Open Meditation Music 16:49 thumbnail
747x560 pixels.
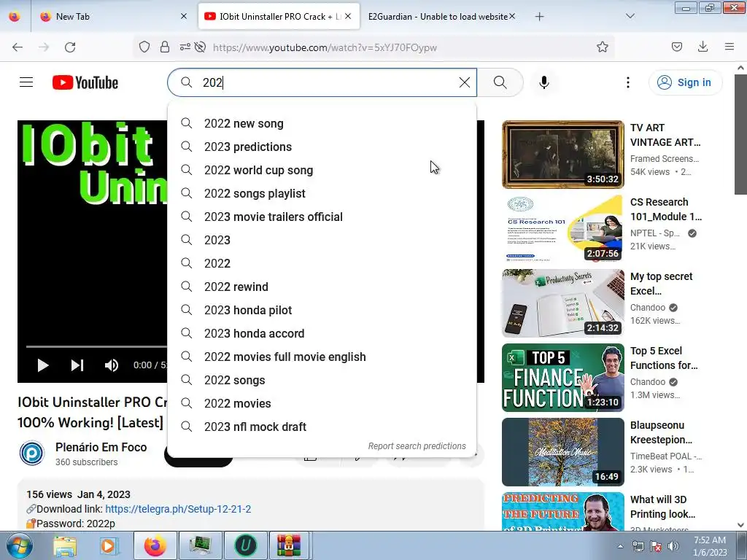click(x=562, y=452)
